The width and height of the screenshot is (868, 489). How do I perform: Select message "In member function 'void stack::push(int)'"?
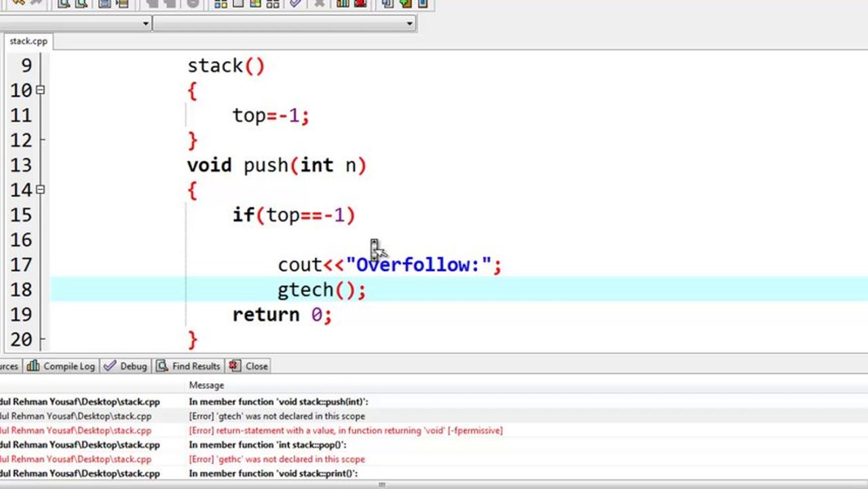pyautogui.click(x=278, y=402)
